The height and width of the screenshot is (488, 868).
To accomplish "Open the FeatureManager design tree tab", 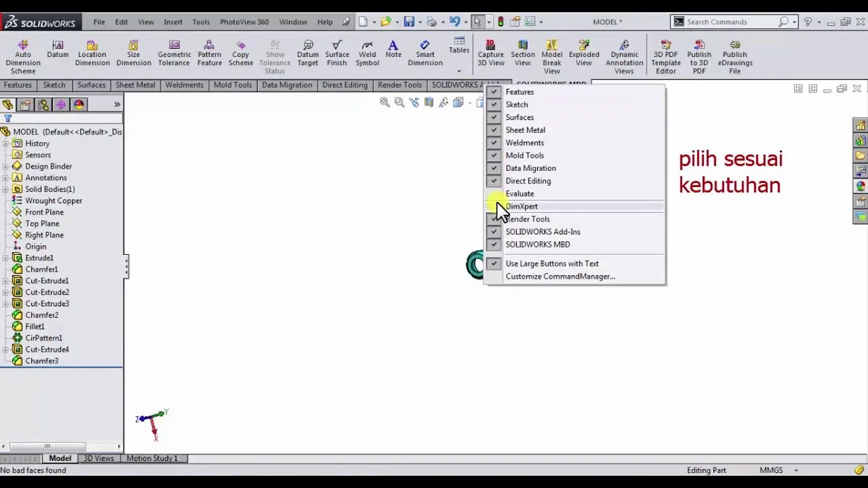I will click(x=7, y=104).
